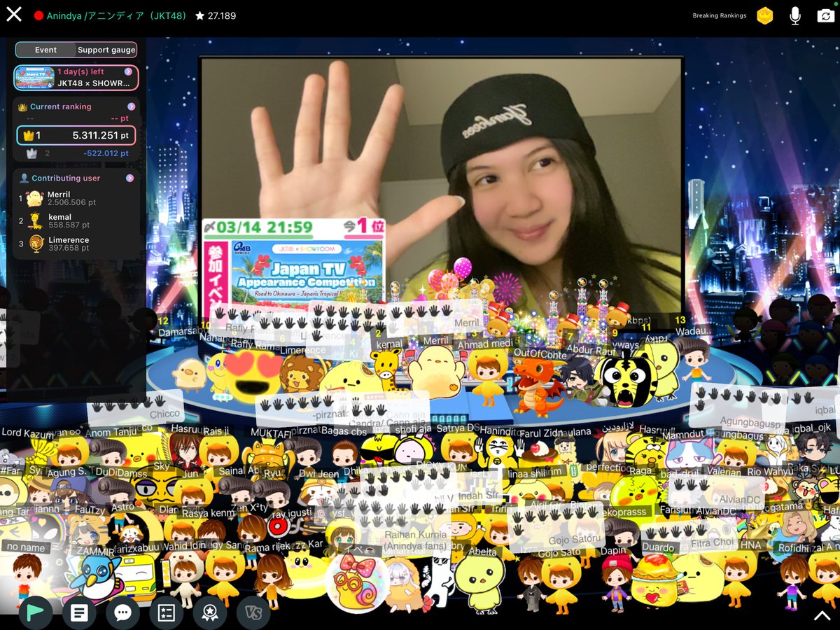The height and width of the screenshot is (630, 840).
Task: Open the document lines icon in bottom bar
Action: (x=79, y=613)
